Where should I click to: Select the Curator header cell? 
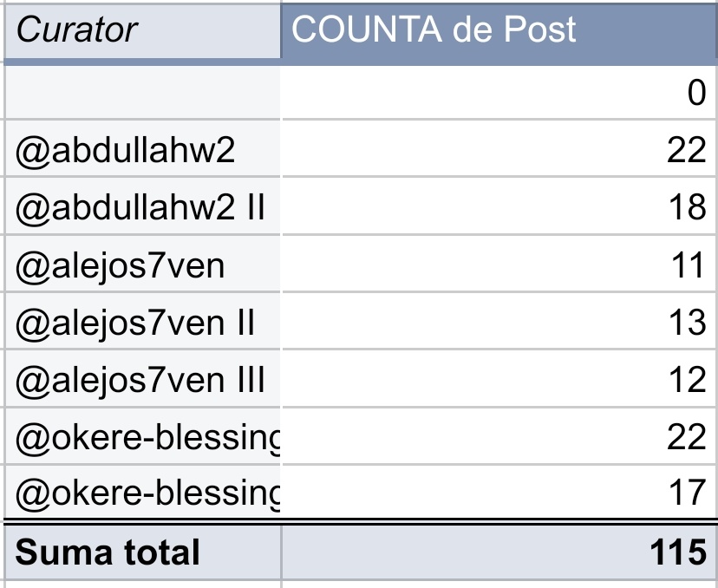click(x=142, y=31)
